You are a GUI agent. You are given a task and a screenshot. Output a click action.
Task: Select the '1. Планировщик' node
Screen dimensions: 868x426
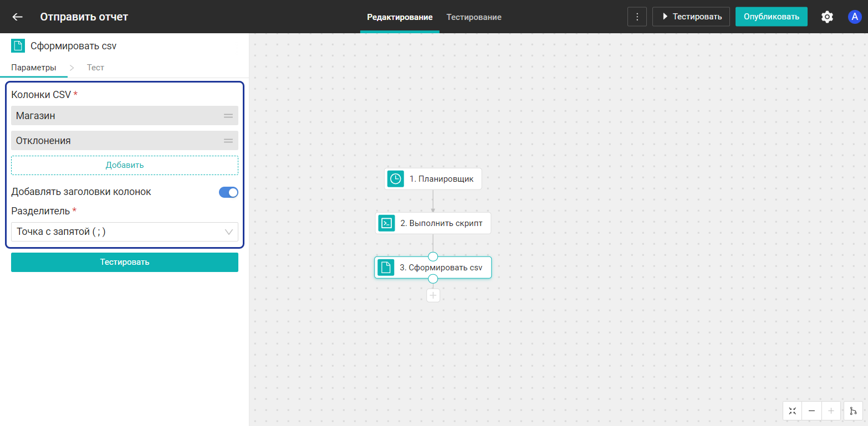(x=433, y=179)
